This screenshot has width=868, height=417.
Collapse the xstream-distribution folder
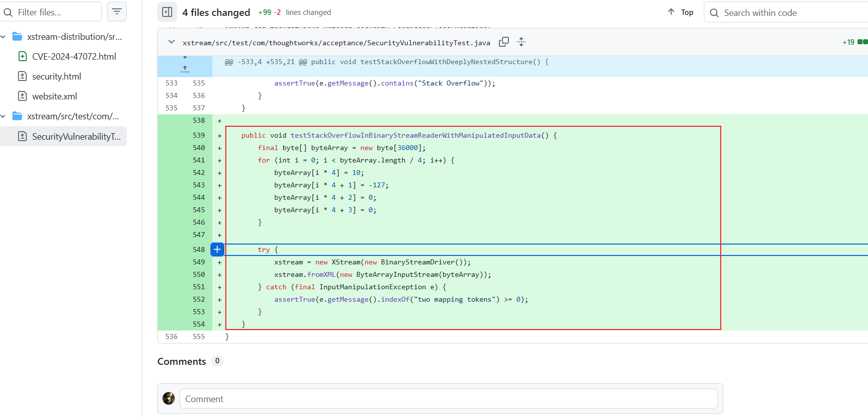point(3,37)
